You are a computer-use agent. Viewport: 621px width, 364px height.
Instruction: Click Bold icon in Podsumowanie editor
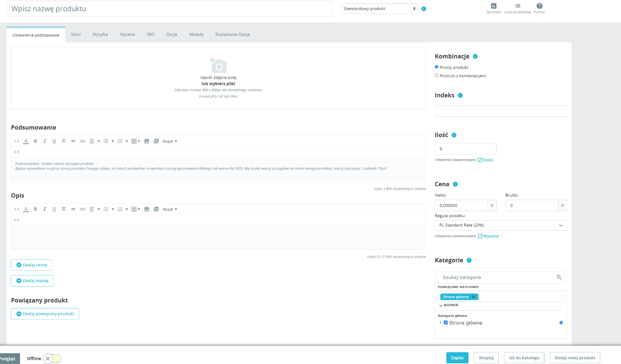point(35,141)
